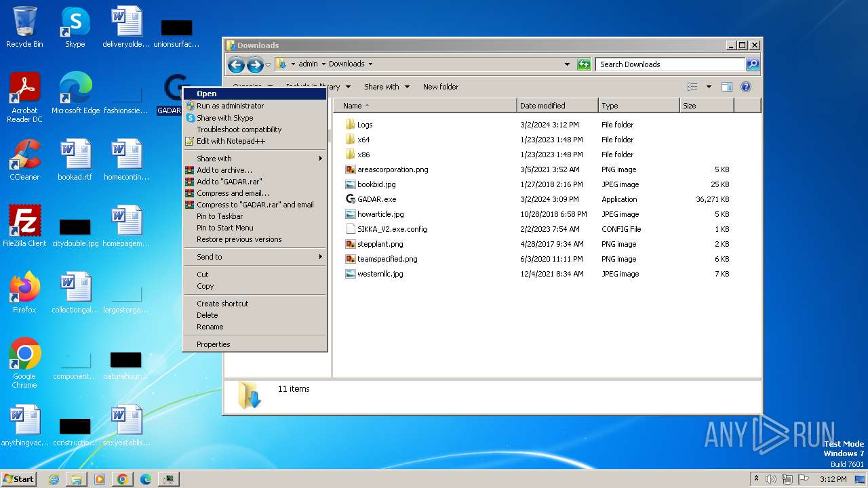Expand the Send to submenu
868x488 pixels.
coord(255,257)
